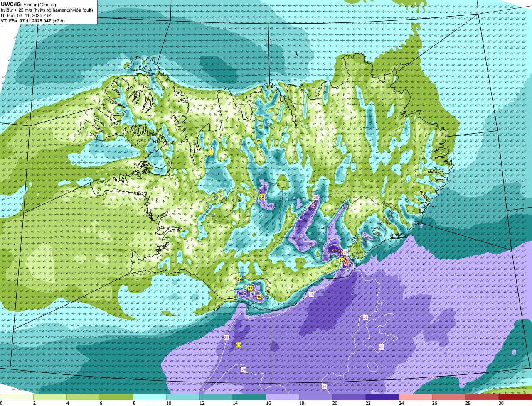
Task: Click the colorbar tick label 0
Action: pyautogui.click(x=1, y=403)
